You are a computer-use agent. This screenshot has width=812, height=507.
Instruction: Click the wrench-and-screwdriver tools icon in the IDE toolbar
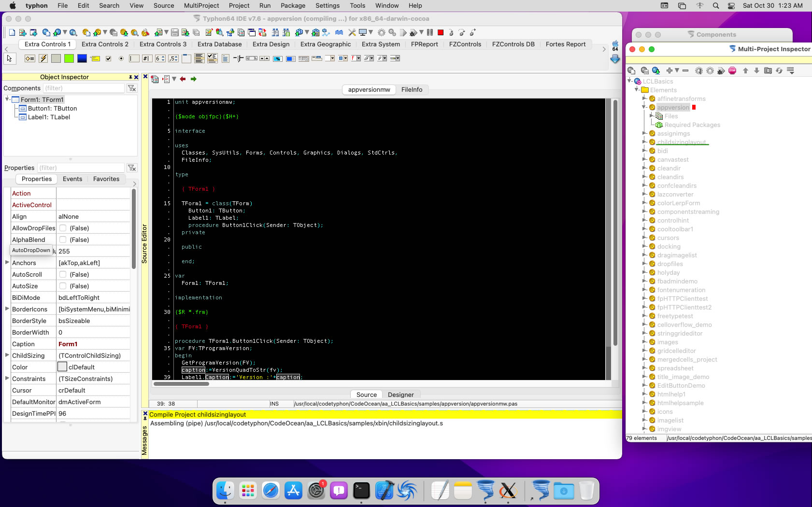pos(352,32)
